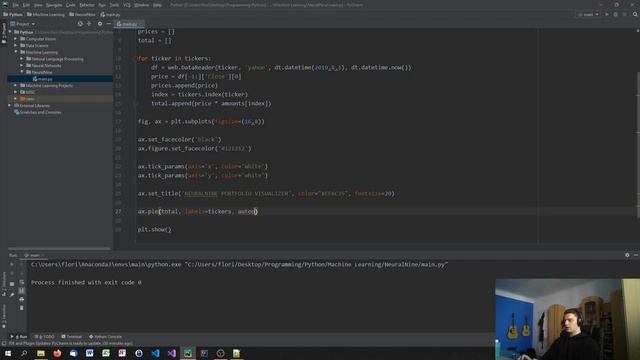The height and width of the screenshot is (360, 640).
Task: Place cursor on plt.show() line
Action: (x=154, y=229)
